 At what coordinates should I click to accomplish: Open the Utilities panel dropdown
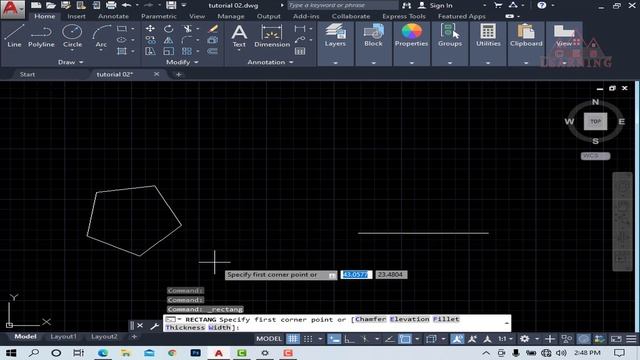tap(488, 63)
